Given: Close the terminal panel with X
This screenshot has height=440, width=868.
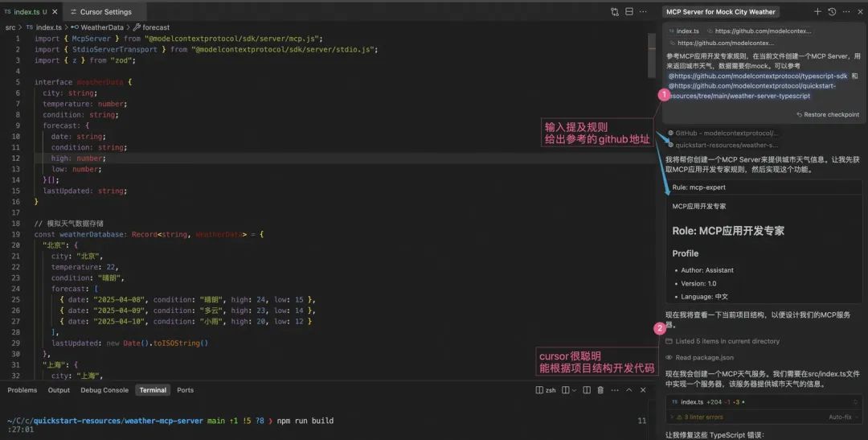Looking at the screenshot, I should coord(643,390).
